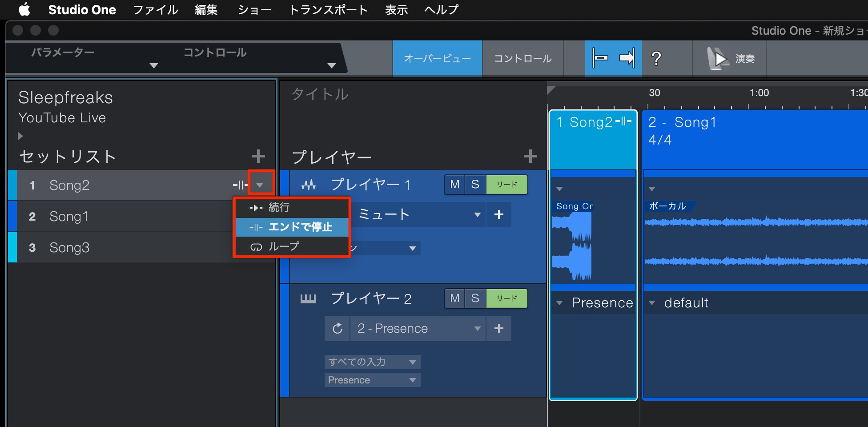This screenshot has width=868, height=427.
Task: Open Song2 playback mode dropdown arrow
Action: click(x=260, y=185)
